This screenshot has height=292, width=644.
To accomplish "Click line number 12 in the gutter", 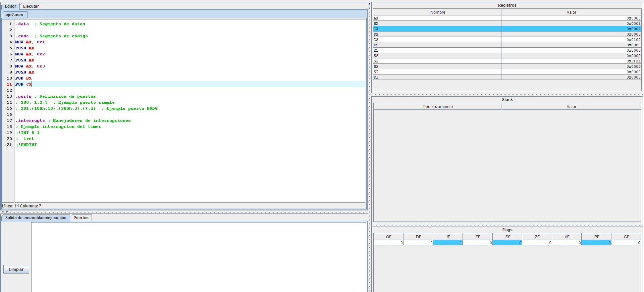I will [9, 91].
